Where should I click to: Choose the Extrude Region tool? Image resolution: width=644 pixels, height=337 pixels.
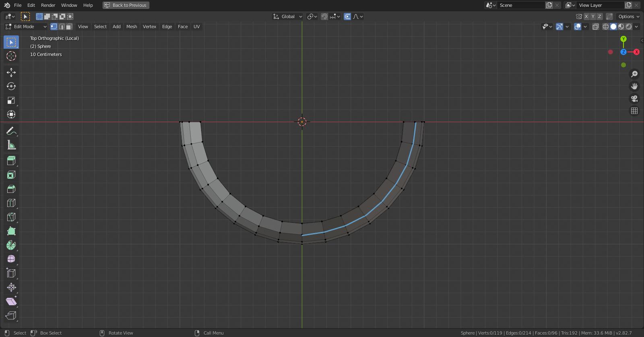(x=11, y=161)
